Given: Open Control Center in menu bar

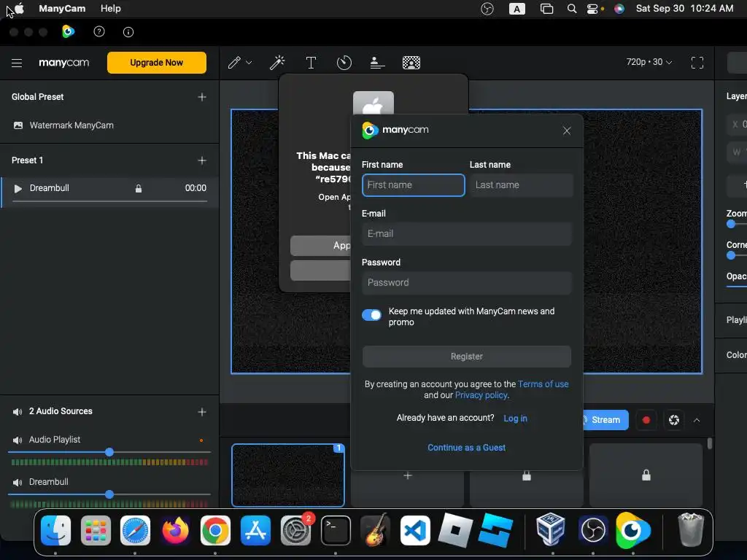Looking at the screenshot, I should click(592, 9).
